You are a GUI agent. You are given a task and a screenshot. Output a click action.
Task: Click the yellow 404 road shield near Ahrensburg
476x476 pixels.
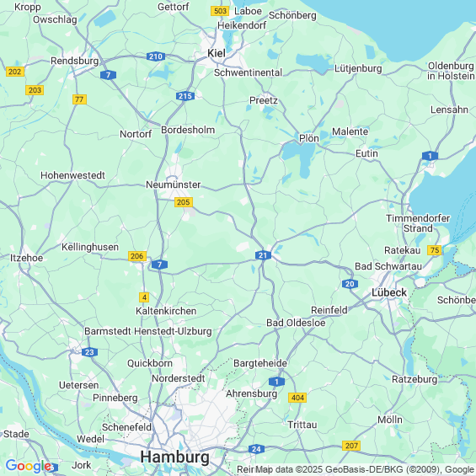297,398
